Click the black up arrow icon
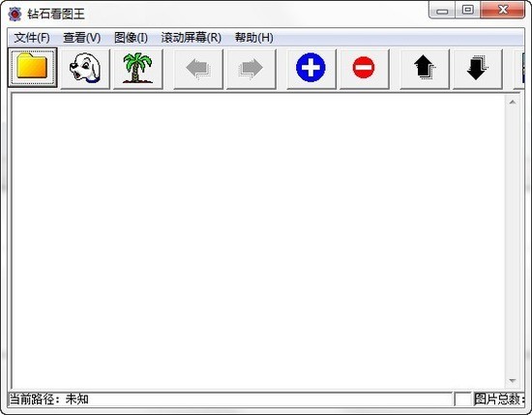The image size is (532, 415). click(425, 69)
